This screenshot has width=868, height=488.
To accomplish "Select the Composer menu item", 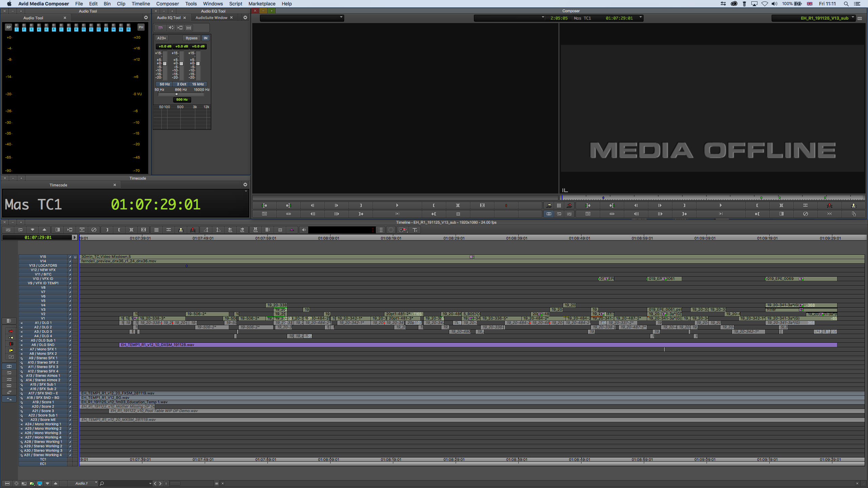I will (168, 4).
